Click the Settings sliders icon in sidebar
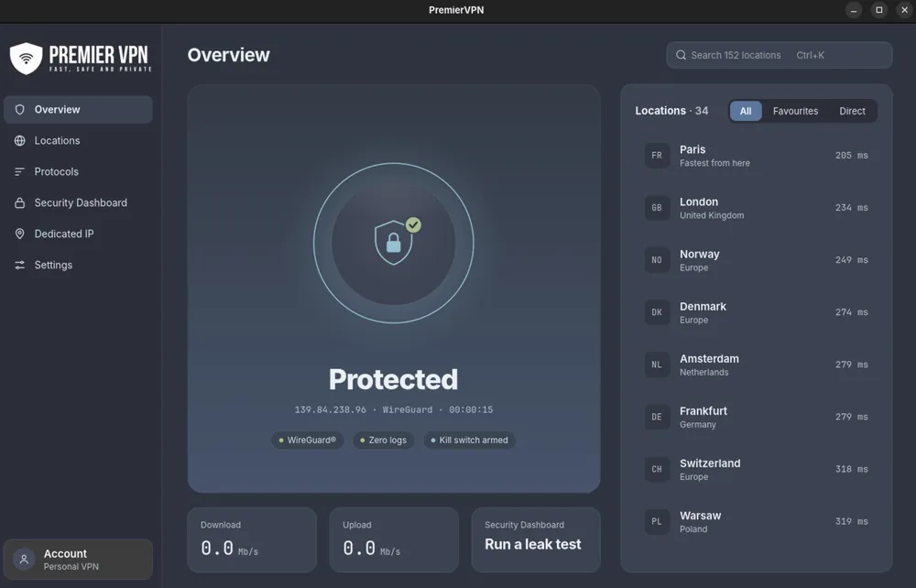916x588 pixels. [20, 265]
